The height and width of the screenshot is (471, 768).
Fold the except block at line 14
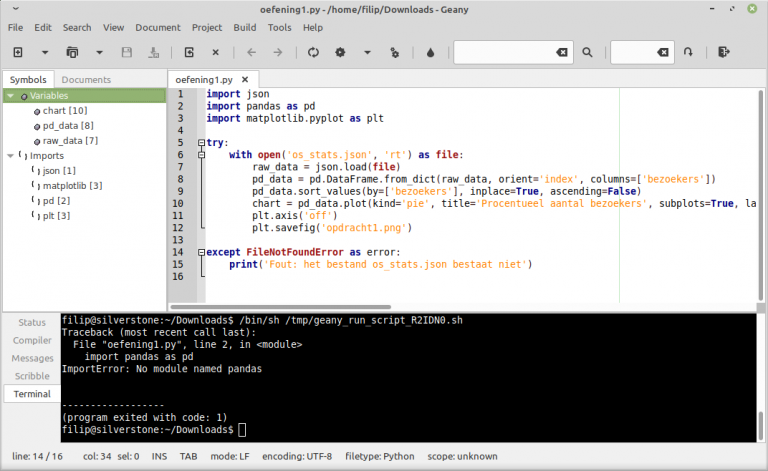[x=201, y=252]
